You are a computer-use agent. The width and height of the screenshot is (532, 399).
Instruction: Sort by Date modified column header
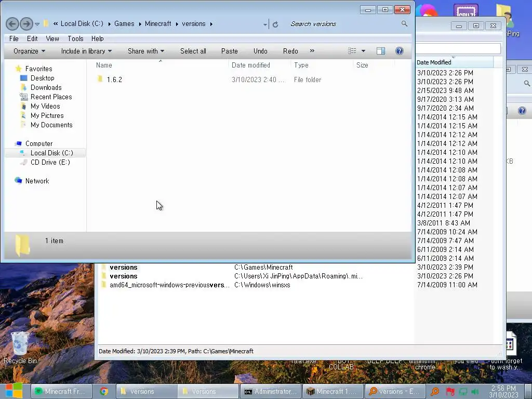pos(259,65)
